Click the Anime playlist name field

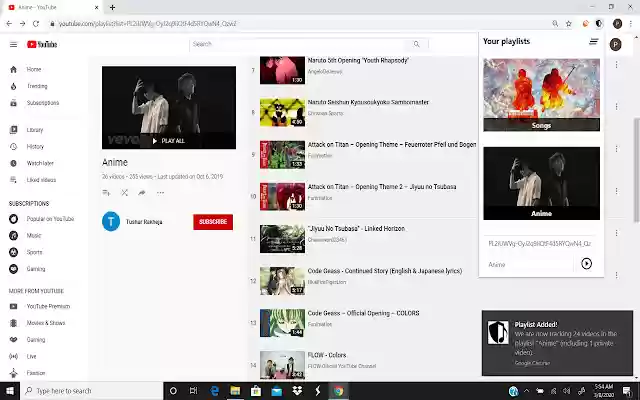coord(530,264)
